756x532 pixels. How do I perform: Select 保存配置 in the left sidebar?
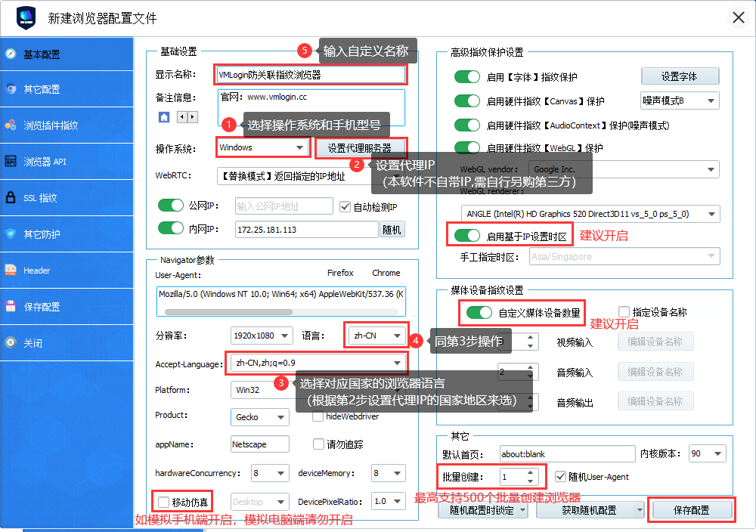(67, 307)
